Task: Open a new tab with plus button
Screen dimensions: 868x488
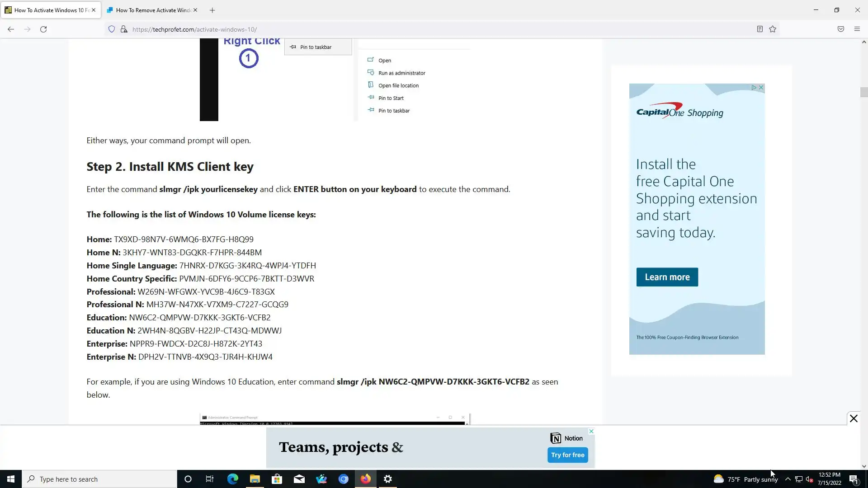Action: [212, 10]
